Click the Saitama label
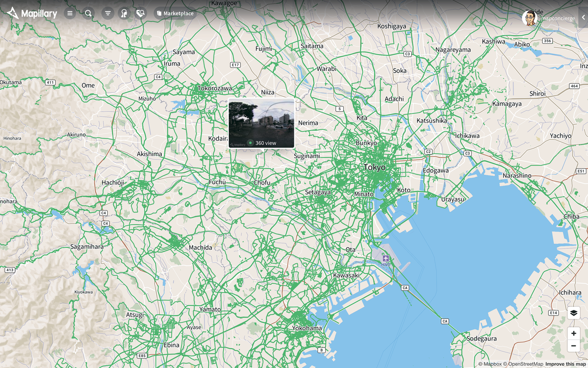The width and height of the screenshot is (588, 368). [312, 46]
